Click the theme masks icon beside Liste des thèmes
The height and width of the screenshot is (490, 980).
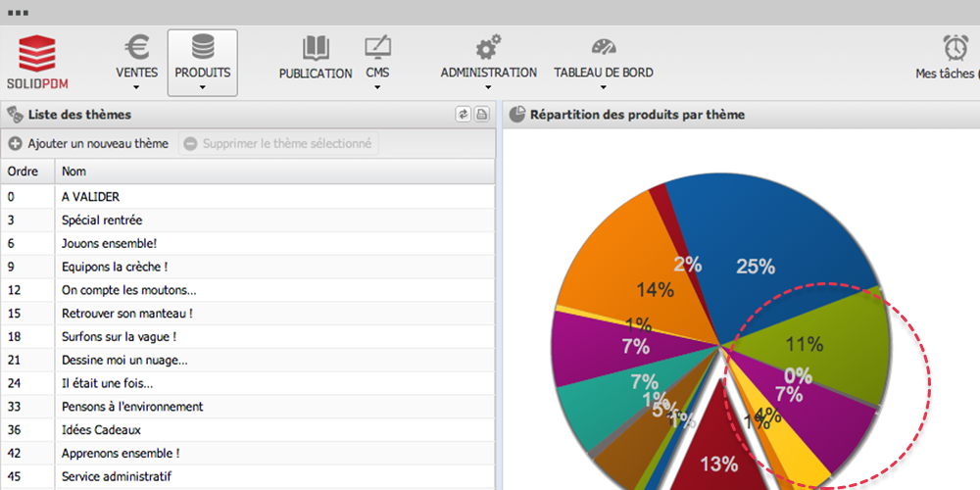pyautogui.click(x=15, y=115)
